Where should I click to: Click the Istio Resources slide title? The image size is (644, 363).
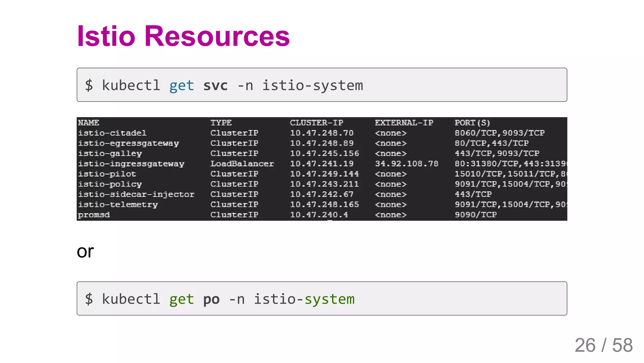[x=183, y=36]
